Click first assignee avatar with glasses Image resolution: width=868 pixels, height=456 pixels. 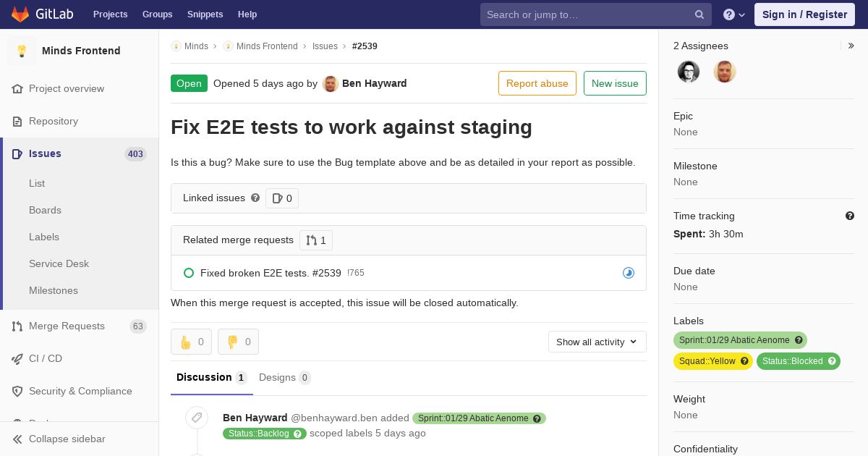[689, 72]
